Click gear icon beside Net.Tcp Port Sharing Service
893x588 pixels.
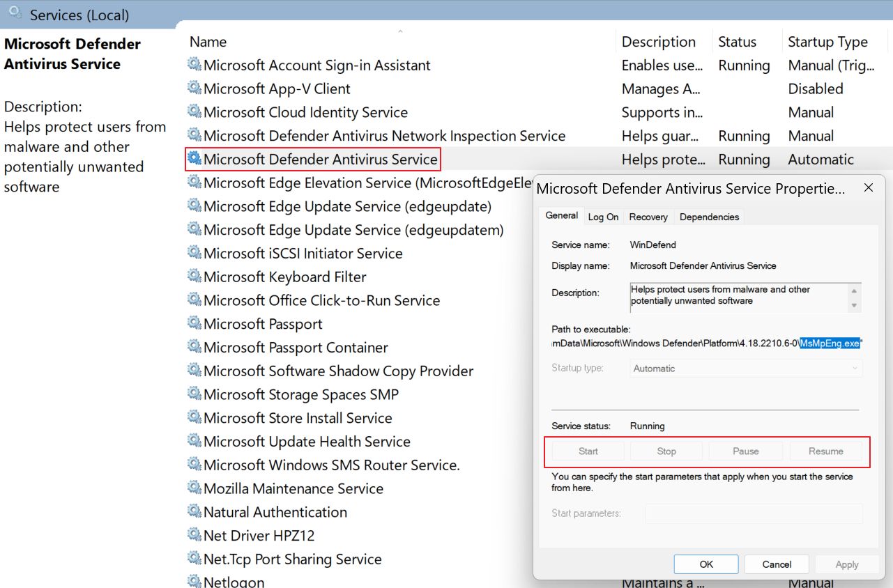tap(194, 559)
